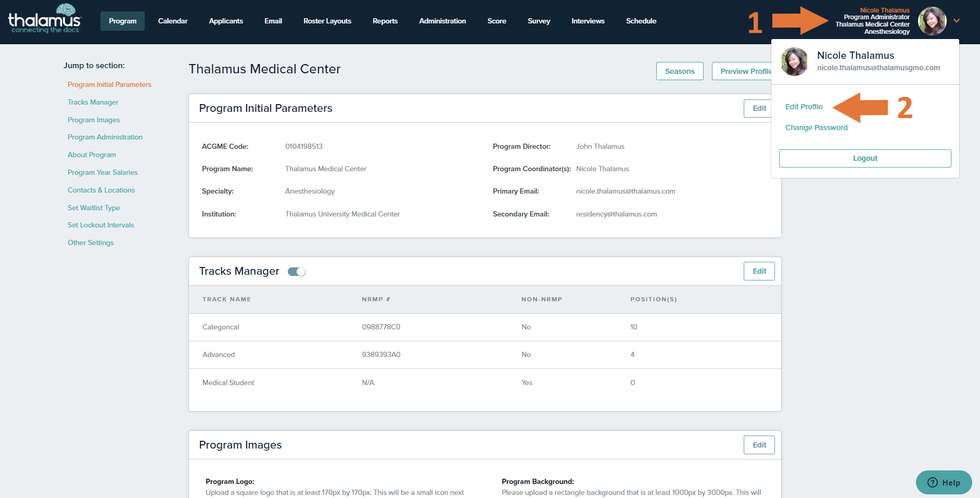Screen dimensions: 980x498
Task: Open the Schedule menu item
Action: coord(641,21)
